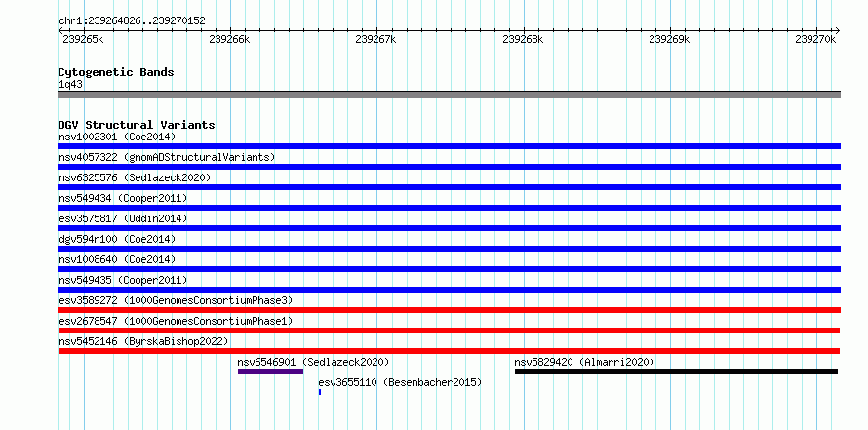
Task: Open the esv3655110 (Besenbacher2015) label
Action: pos(400,382)
